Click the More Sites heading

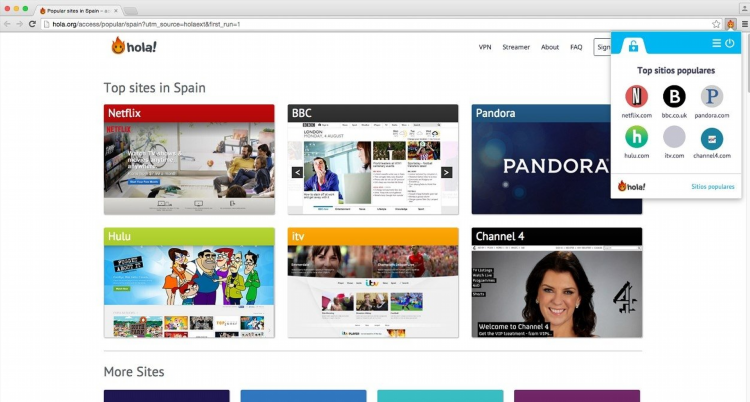[134, 371]
